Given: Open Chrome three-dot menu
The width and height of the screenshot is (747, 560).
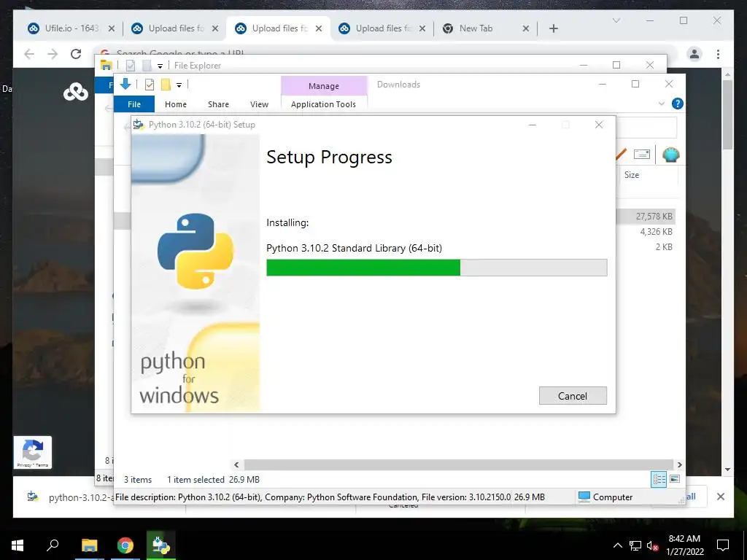Looking at the screenshot, I should [718, 54].
